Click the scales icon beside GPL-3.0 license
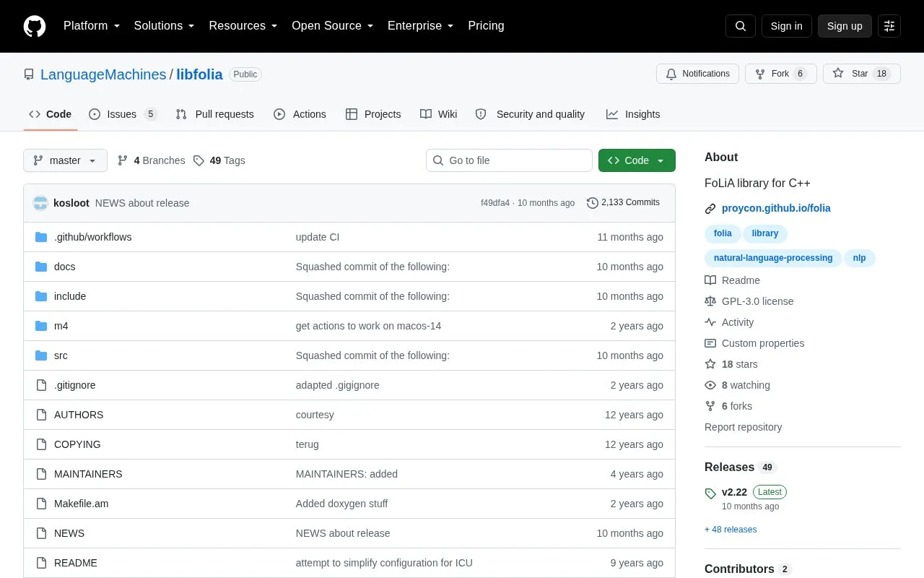Image resolution: width=924 pixels, height=578 pixels. coord(710,301)
